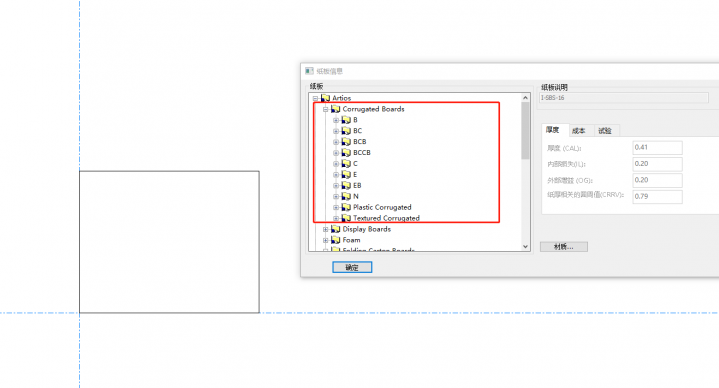Screen dimensions: 719x388
Task: Select the Display Boards folder icon
Action: [336, 229]
